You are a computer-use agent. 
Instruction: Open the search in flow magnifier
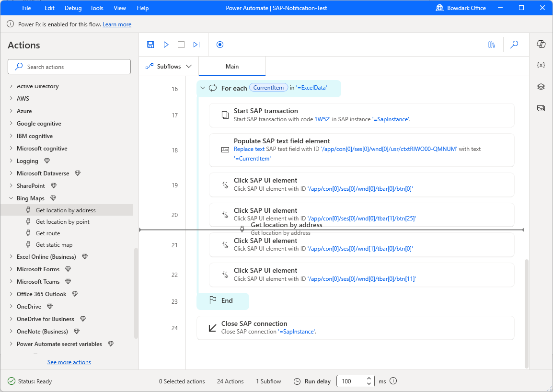pos(515,45)
